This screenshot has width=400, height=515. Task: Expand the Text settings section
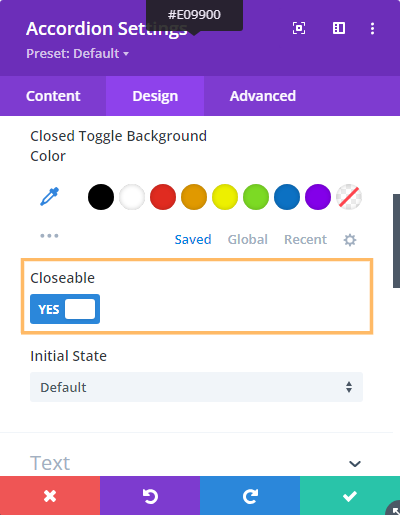click(196, 463)
